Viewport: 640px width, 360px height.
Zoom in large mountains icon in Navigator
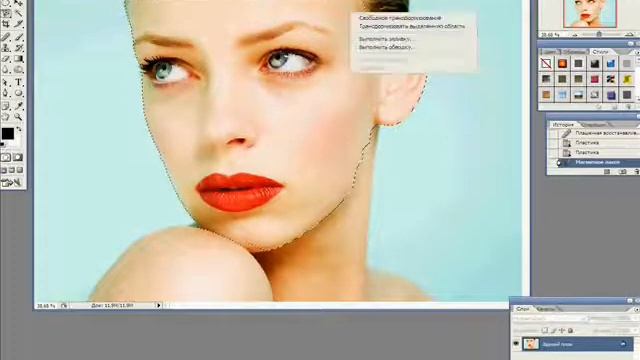[x=630, y=35]
